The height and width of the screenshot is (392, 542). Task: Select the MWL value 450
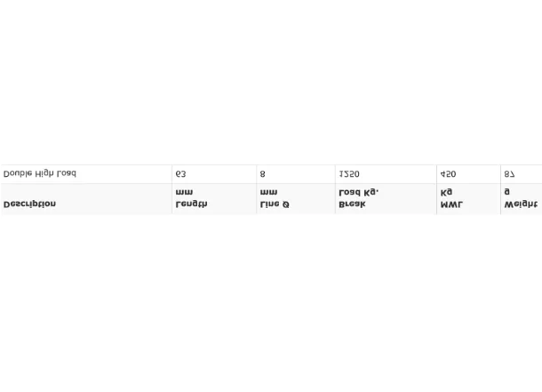(449, 174)
